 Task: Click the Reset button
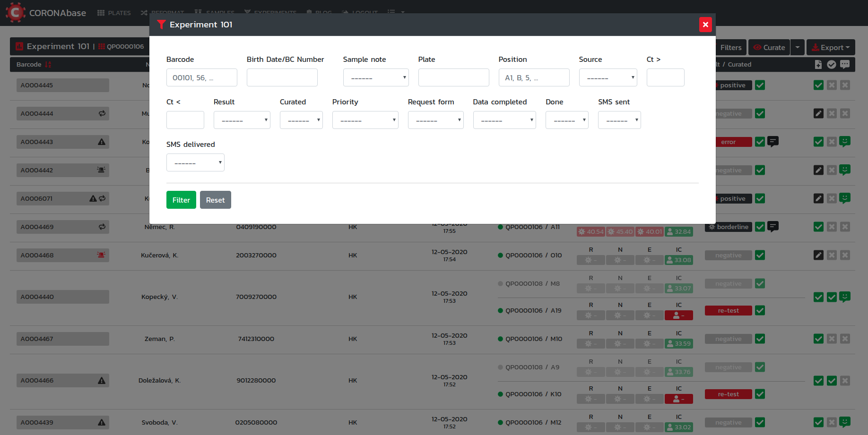[215, 200]
